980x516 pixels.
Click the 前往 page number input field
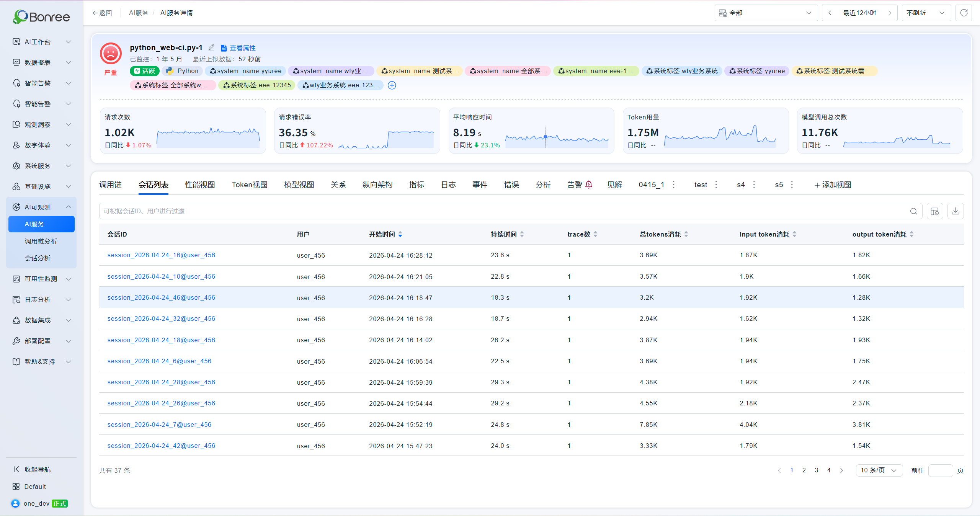pos(941,470)
